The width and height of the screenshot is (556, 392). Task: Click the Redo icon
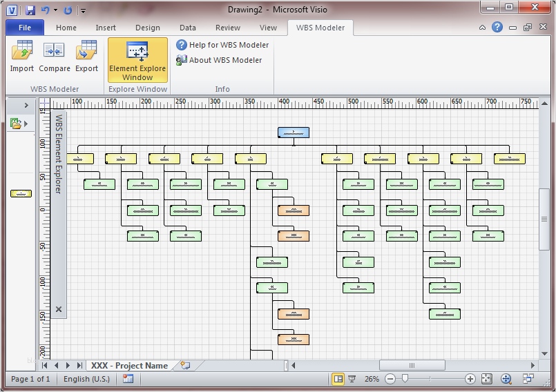click(68, 10)
